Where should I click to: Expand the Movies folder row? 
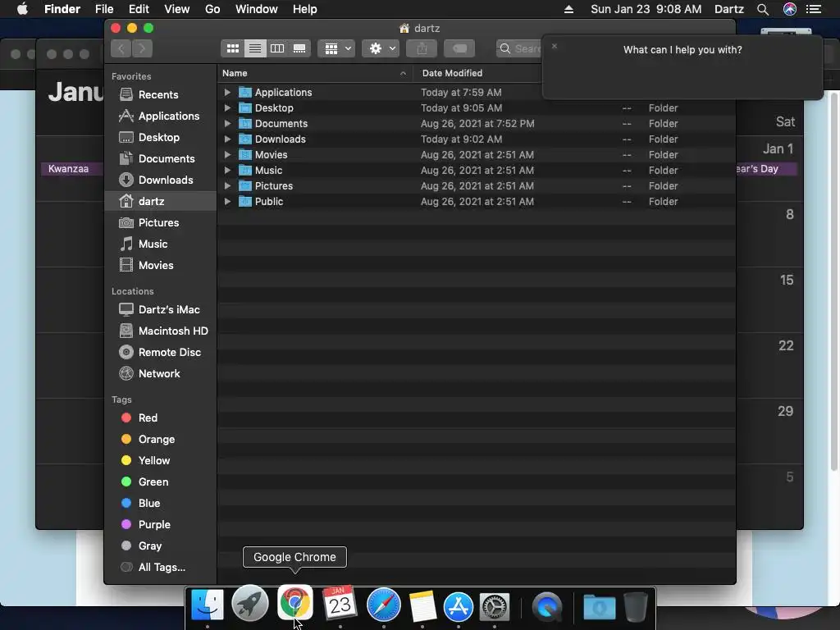pos(227,155)
